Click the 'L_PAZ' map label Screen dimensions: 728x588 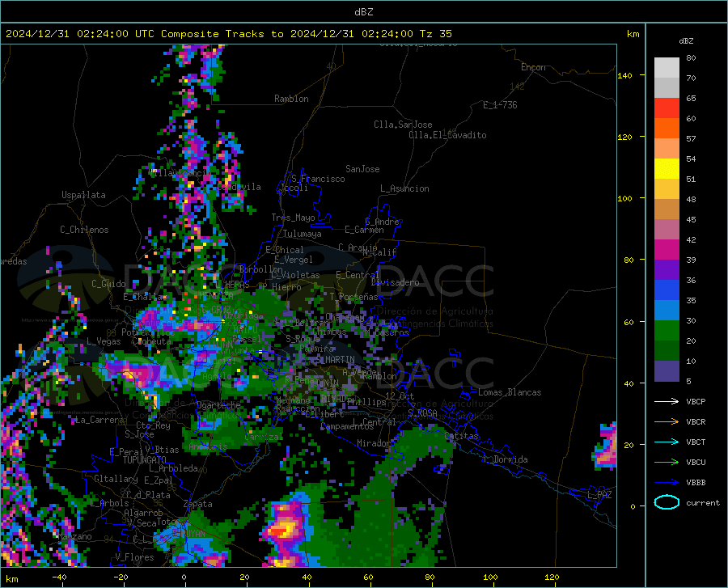click(599, 495)
